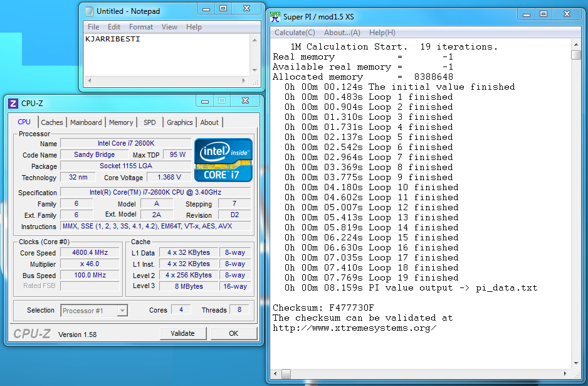588x386 pixels.
Task: Switch to the Memory tab in CPU-Z
Action: click(x=120, y=122)
